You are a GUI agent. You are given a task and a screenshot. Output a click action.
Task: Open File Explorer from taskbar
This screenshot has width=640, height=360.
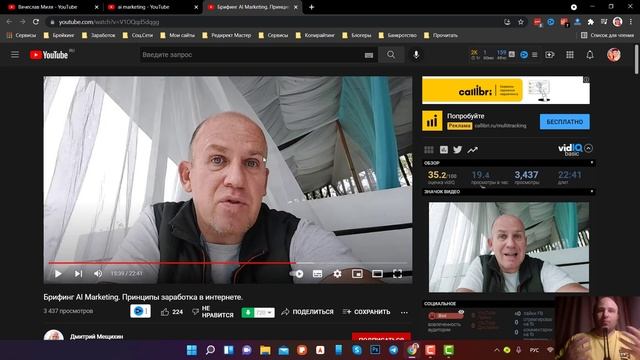[265, 350]
